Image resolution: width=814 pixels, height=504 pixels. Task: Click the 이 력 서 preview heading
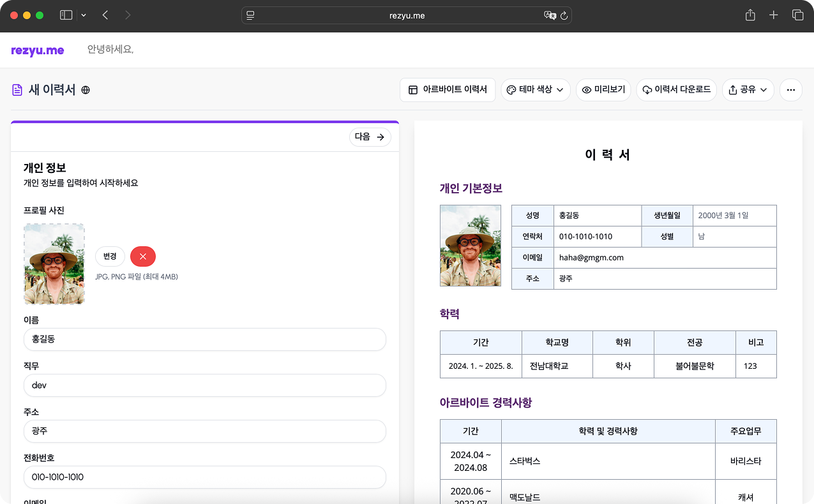(608, 154)
